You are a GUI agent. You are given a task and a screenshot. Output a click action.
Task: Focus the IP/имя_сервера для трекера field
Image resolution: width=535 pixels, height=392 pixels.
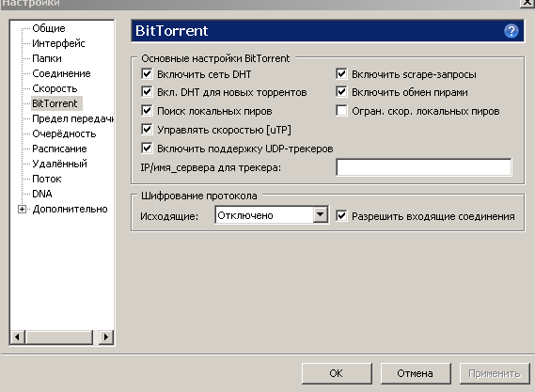tap(424, 167)
